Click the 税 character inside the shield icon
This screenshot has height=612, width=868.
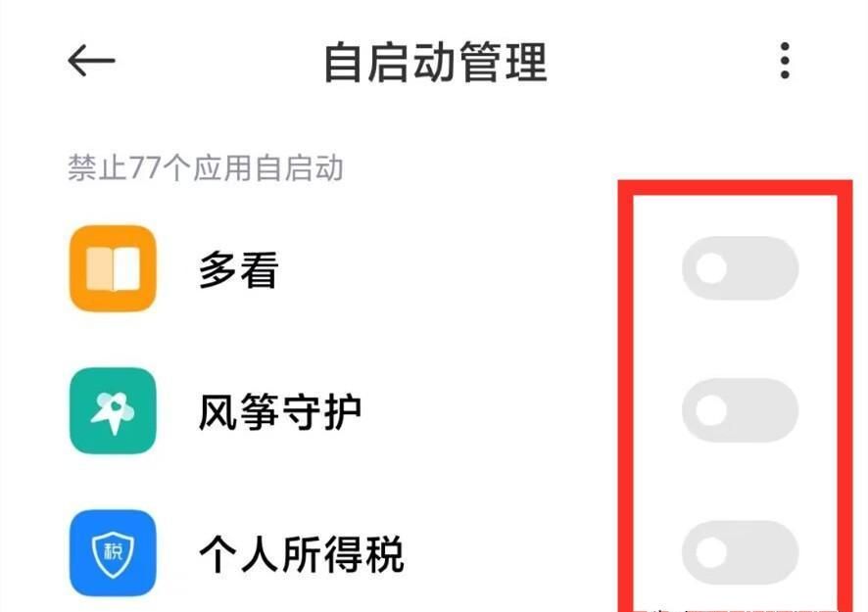pos(113,551)
